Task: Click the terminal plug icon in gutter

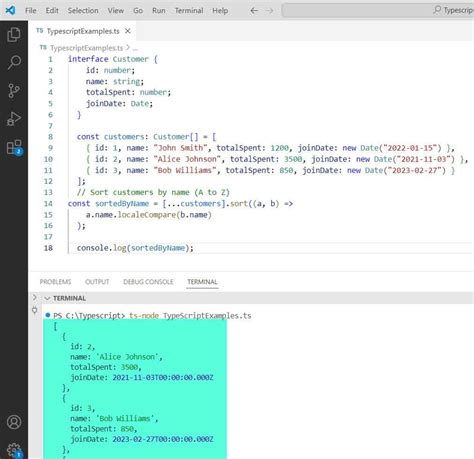Action: click(34, 311)
